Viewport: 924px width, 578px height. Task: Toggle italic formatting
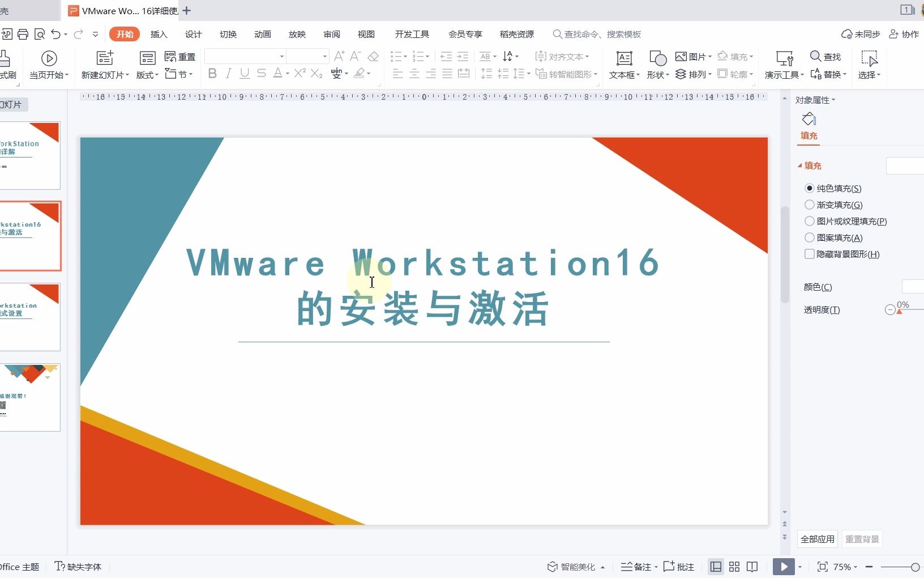tap(229, 74)
